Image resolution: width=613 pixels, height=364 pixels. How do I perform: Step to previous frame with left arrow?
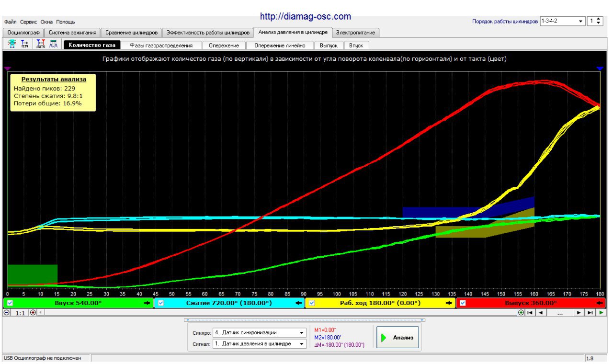click(540, 312)
